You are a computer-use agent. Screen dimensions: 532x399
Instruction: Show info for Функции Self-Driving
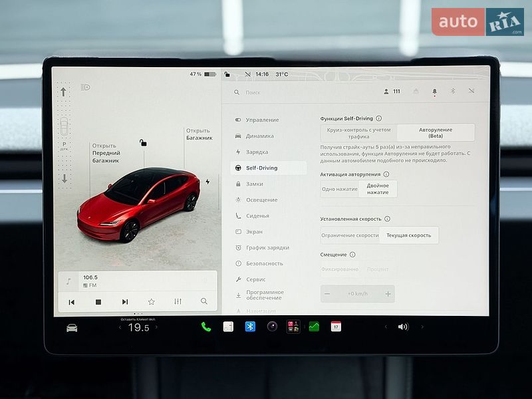coord(379,118)
